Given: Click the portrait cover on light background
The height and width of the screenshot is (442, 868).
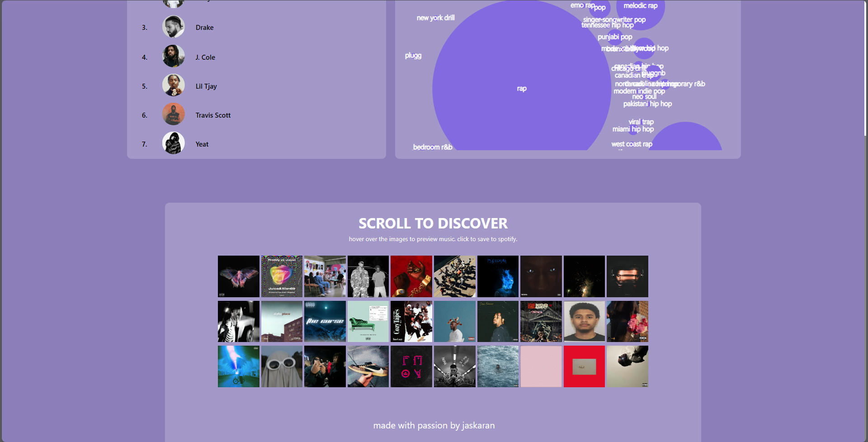Looking at the screenshot, I should pyautogui.click(x=584, y=321).
